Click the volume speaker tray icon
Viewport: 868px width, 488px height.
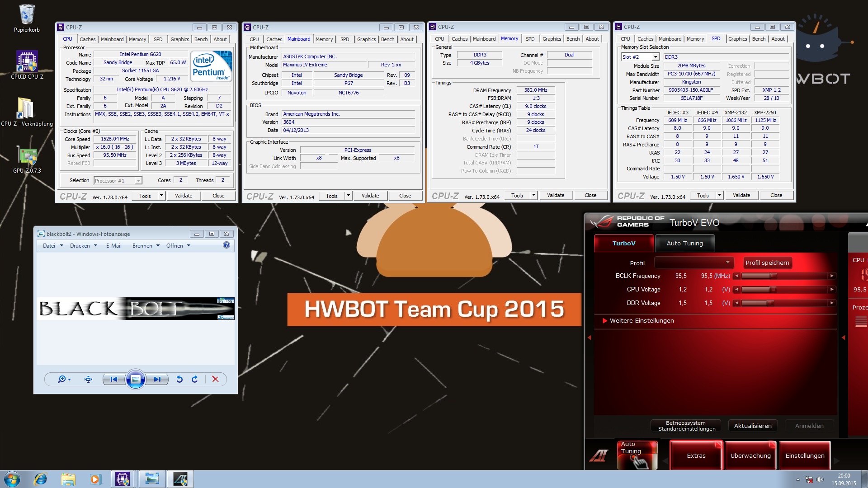820,479
